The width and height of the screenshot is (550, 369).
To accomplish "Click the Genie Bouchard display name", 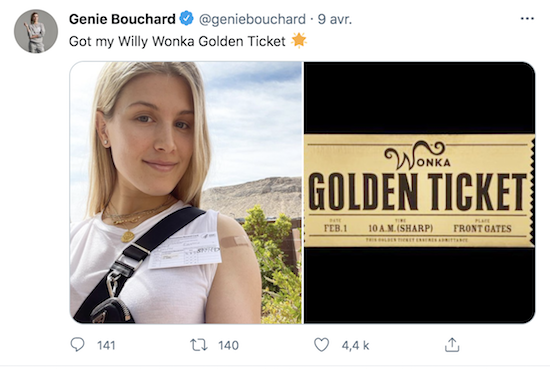I will tap(122, 19).
